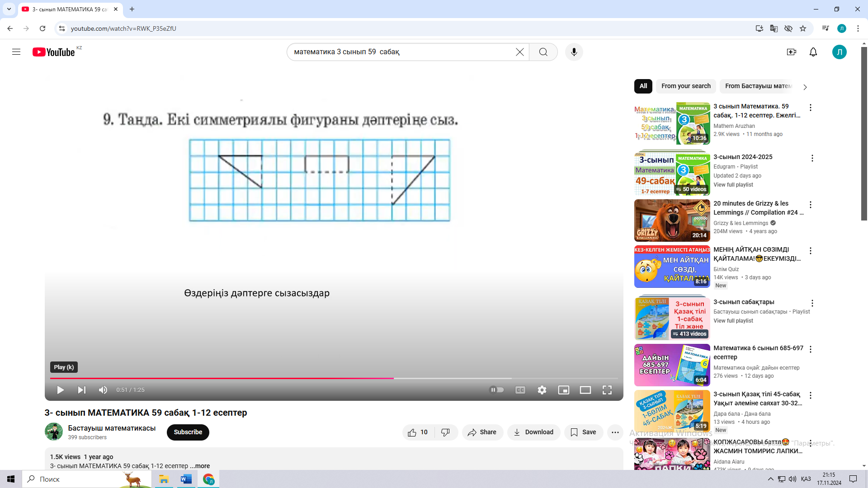Viewport: 868px width, 488px height.
Task: Expand description with ...more
Action: (200, 466)
